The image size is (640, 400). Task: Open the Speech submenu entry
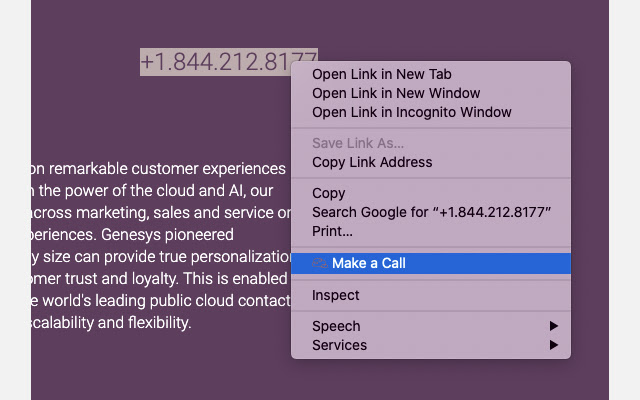pyautogui.click(x=336, y=326)
